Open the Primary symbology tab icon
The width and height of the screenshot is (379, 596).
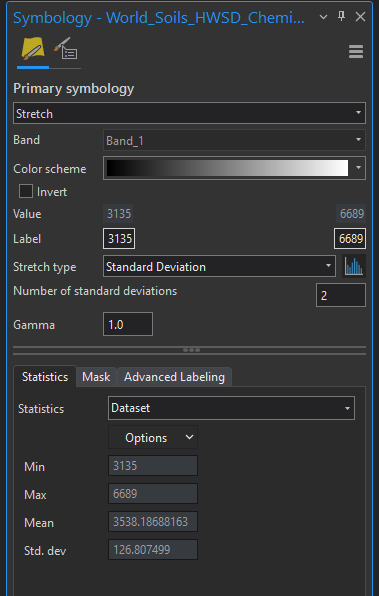pos(33,50)
